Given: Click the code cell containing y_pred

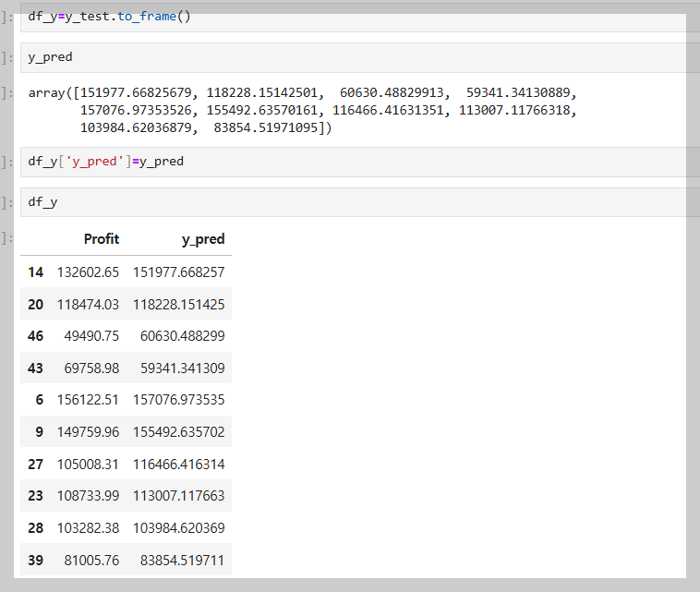Looking at the screenshot, I should coord(360,57).
